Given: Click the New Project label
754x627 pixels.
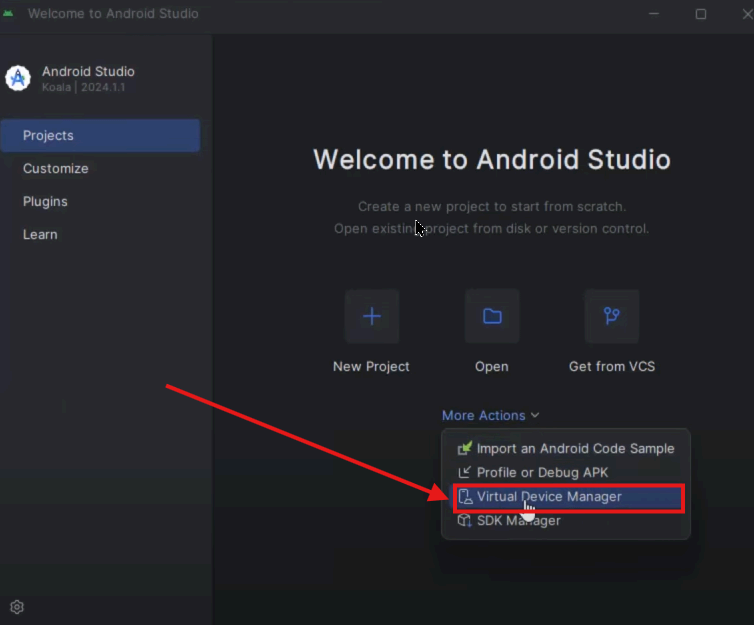Looking at the screenshot, I should 371,366.
